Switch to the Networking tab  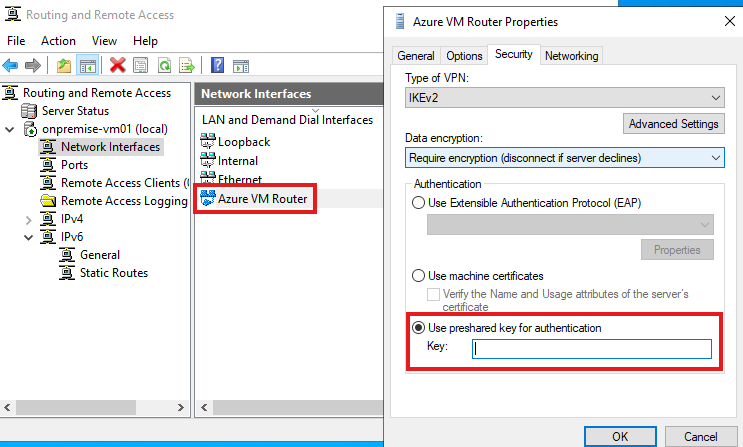571,56
